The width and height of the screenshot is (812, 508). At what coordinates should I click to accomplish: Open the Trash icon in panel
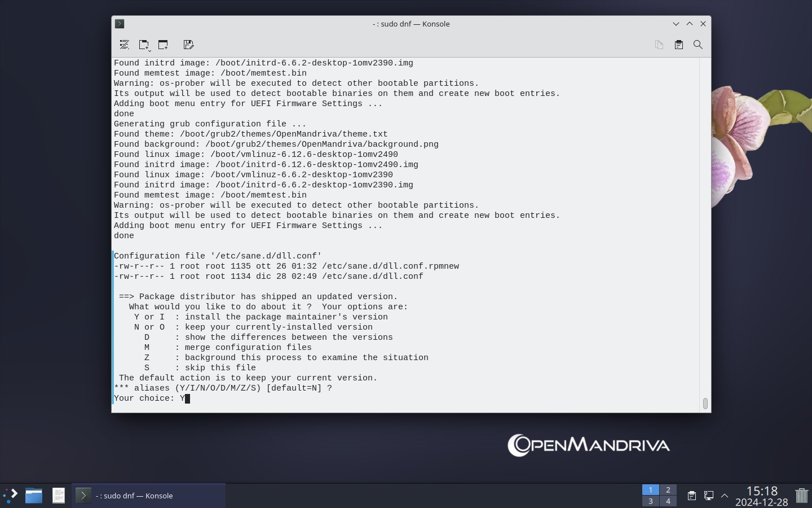[801, 496]
